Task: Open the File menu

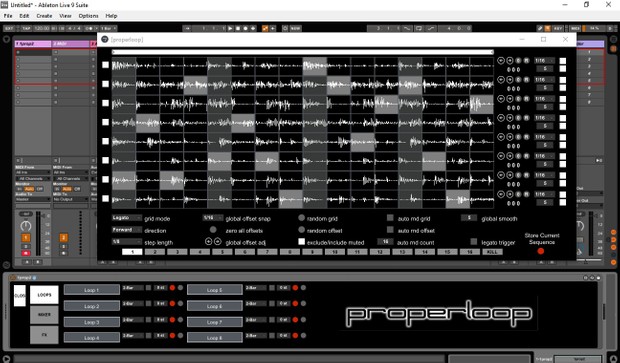Action: tap(8, 16)
